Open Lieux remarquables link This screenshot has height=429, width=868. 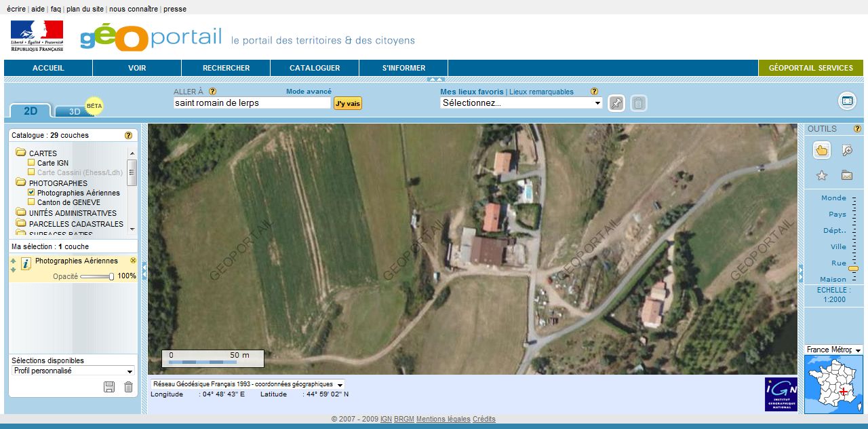541,92
